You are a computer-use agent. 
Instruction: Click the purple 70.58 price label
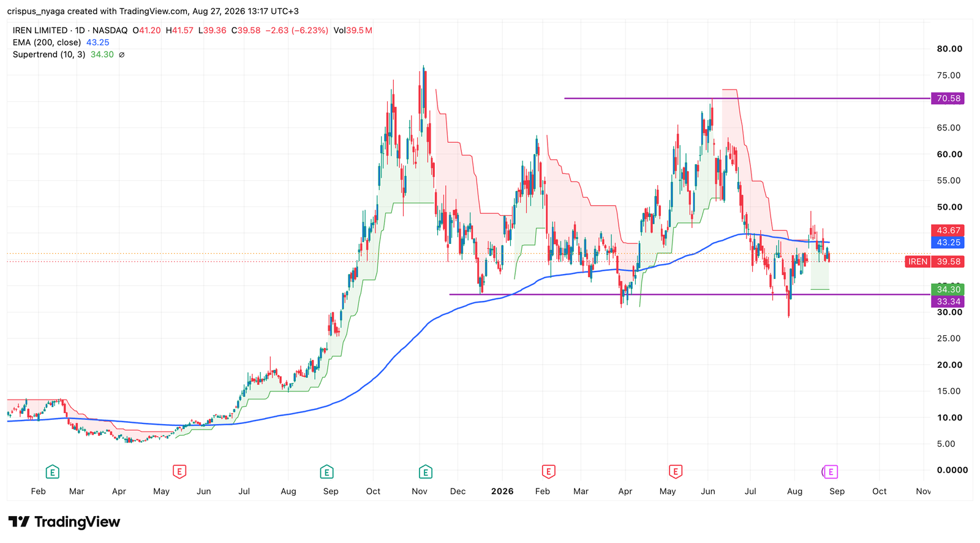click(948, 98)
